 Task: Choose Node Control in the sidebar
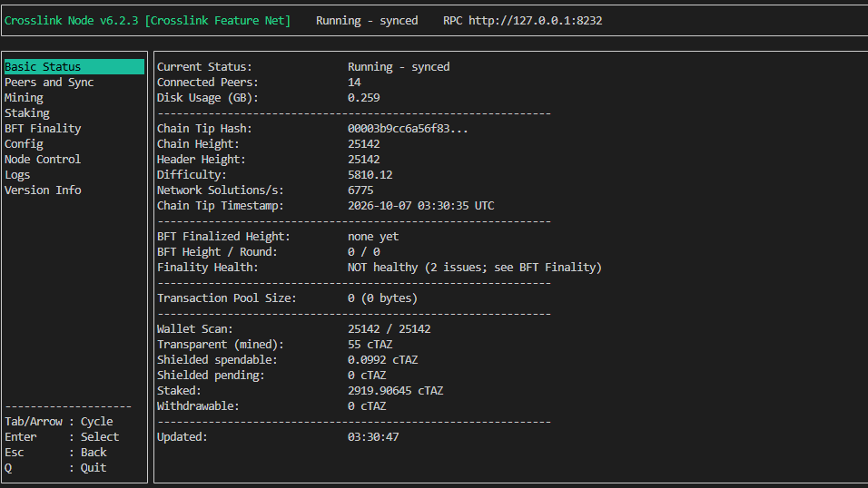(x=43, y=160)
